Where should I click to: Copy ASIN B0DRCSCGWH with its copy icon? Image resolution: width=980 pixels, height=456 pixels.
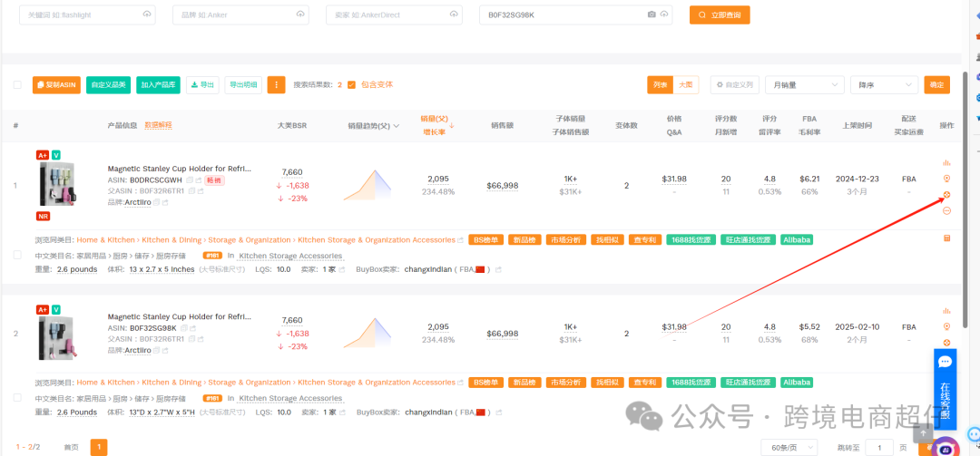[190, 179]
